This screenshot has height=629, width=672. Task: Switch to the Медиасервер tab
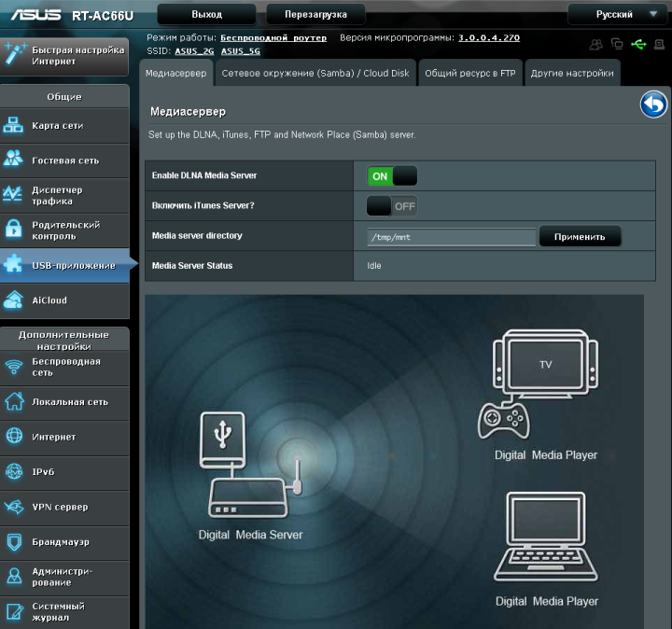click(175, 74)
